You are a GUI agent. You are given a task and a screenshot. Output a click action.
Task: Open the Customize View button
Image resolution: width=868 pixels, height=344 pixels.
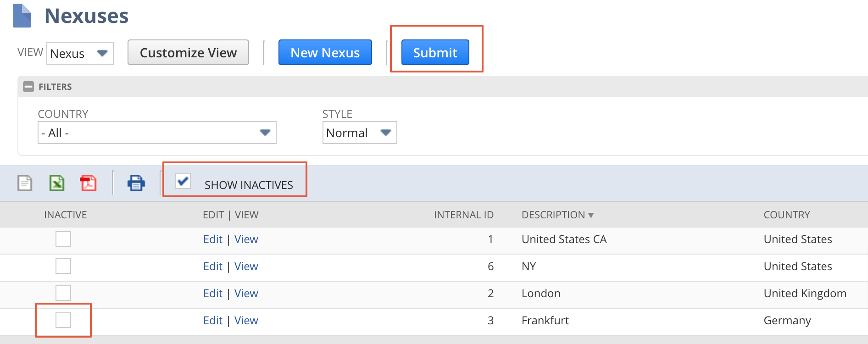188,53
